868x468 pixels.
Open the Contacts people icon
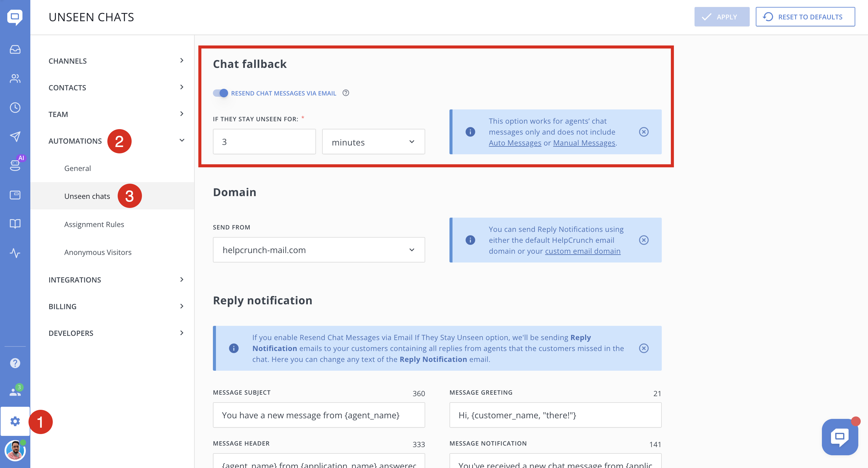coord(15,79)
